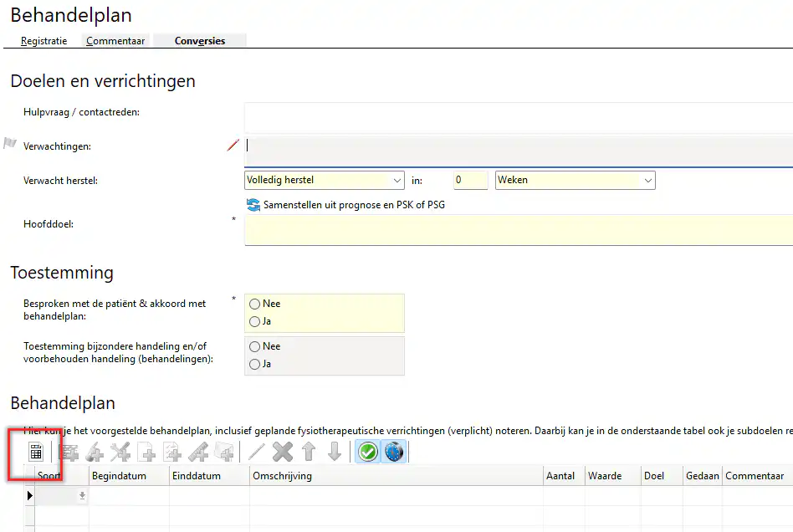Click the Commentaar column header in table
This screenshot has width=793, height=532.
[x=757, y=476]
